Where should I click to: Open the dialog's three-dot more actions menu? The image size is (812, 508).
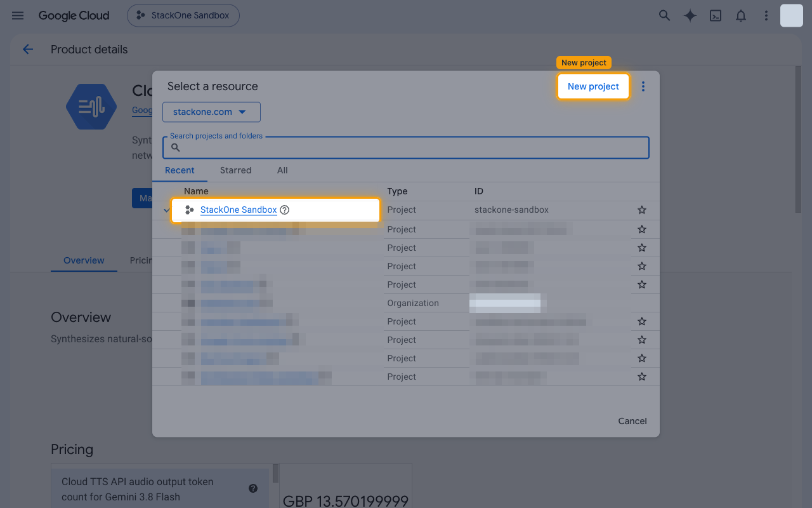pos(643,86)
